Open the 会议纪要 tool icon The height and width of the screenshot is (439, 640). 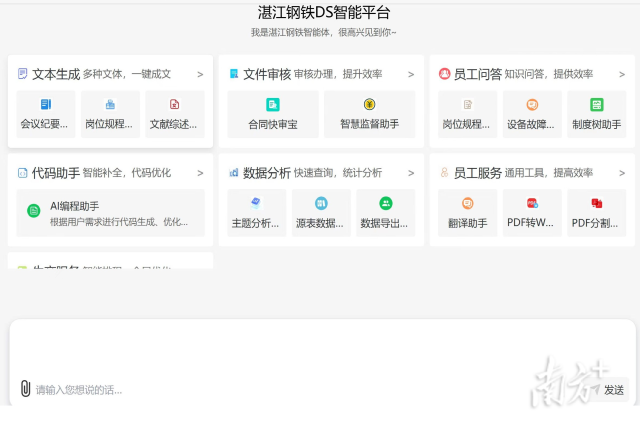(x=46, y=104)
